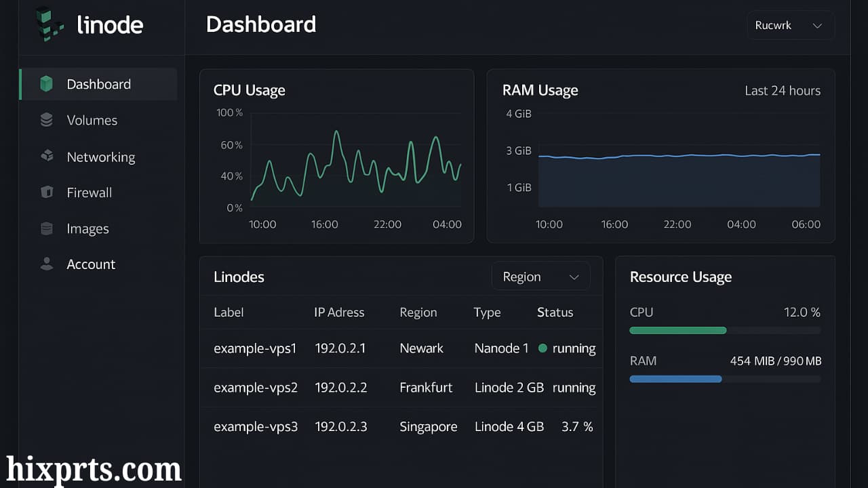868x488 pixels.
Task: Click the IP address 192.0.2.3
Action: coord(341,426)
